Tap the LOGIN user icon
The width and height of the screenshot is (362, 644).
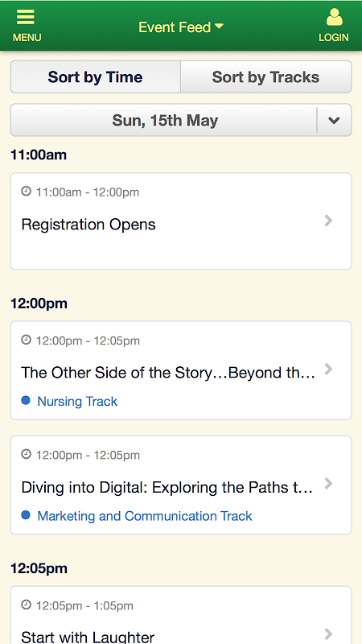click(x=334, y=18)
